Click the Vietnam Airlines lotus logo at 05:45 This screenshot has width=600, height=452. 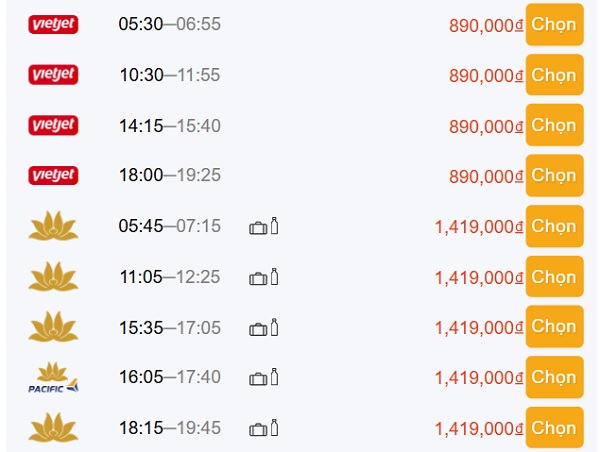(54, 226)
